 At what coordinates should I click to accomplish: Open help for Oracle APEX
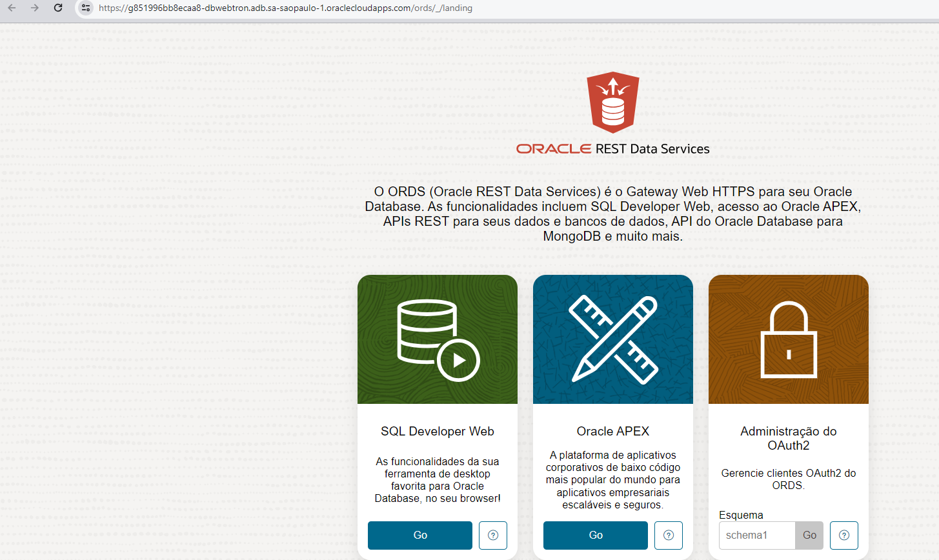[669, 535]
